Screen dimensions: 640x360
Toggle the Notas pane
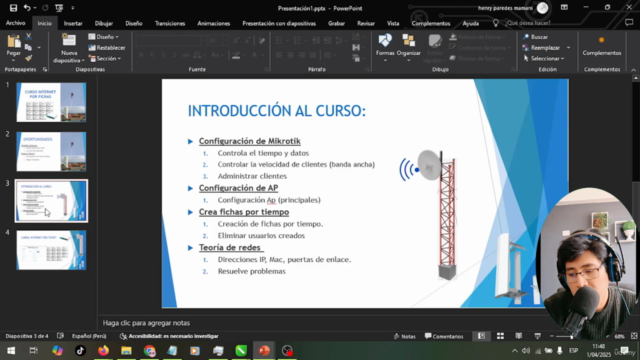pos(404,336)
